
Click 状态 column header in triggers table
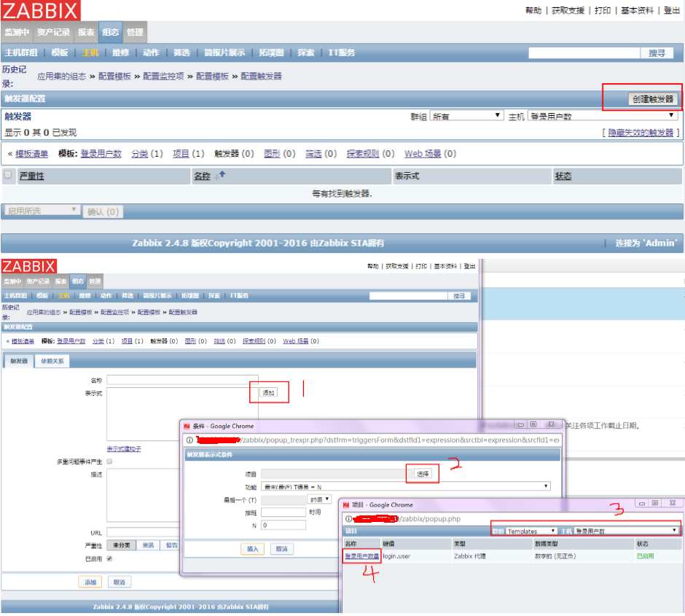pyautogui.click(x=563, y=176)
